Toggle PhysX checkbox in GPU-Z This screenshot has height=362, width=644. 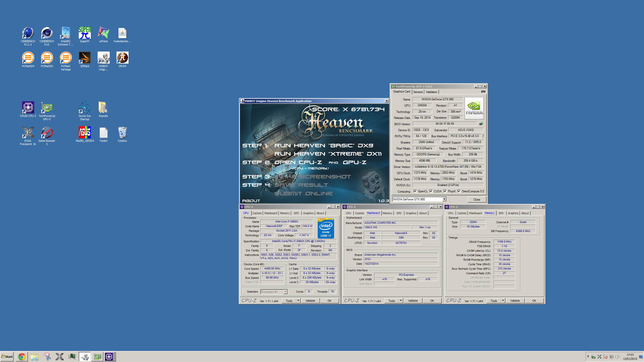tap(445, 191)
